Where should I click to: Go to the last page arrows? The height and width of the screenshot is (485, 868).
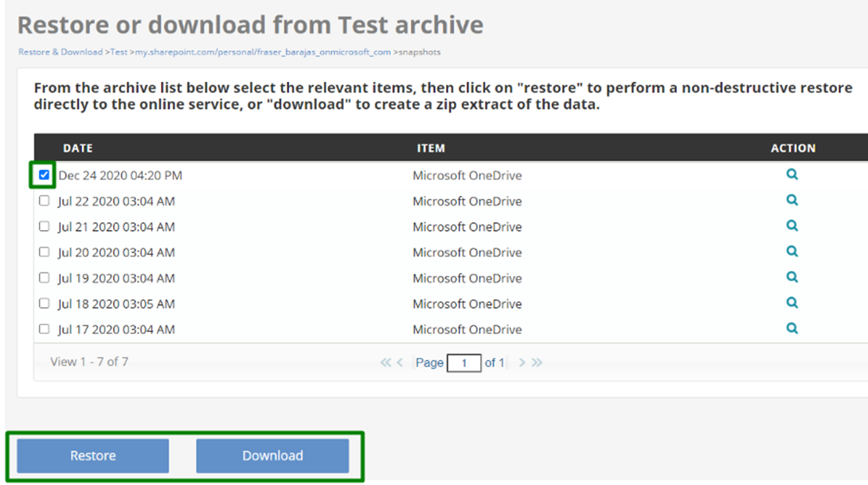tap(537, 362)
